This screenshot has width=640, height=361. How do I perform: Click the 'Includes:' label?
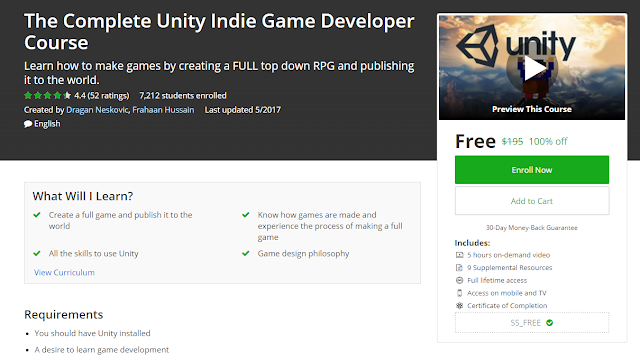472,243
